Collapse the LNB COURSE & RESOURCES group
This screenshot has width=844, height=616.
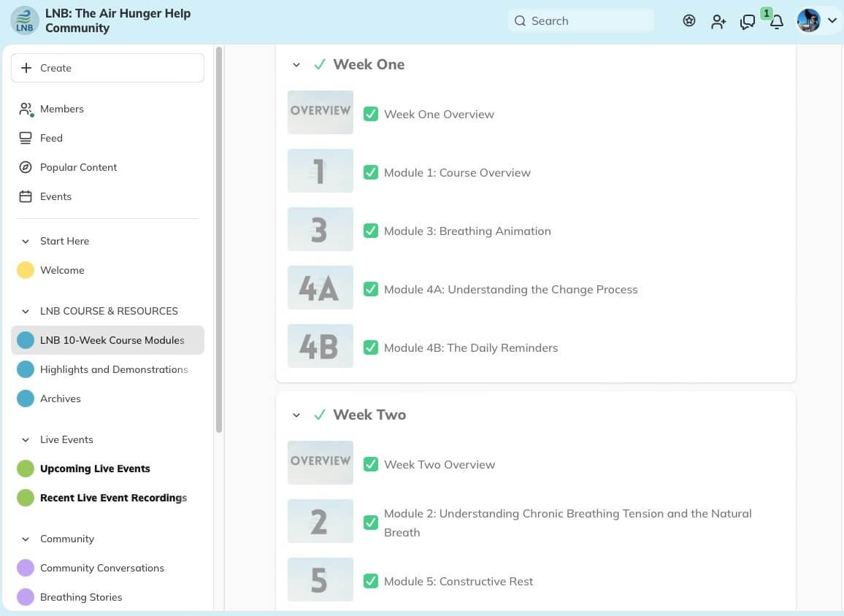pyautogui.click(x=26, y=312)
